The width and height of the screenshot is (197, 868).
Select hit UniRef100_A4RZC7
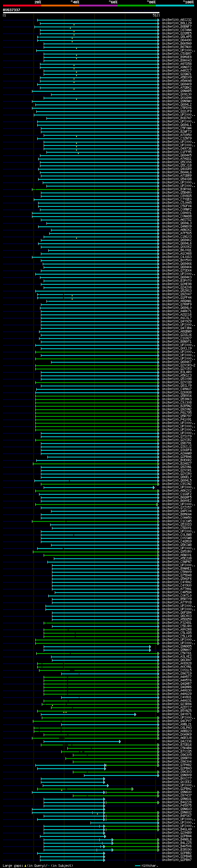coord(177,71)
